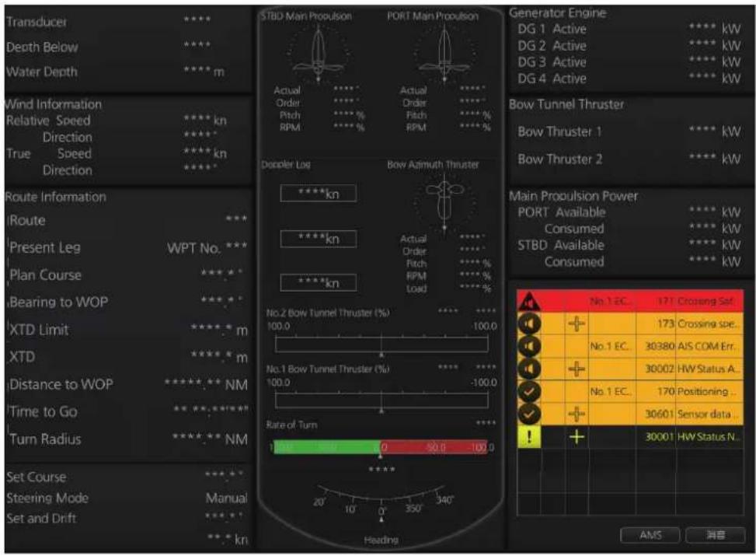This screenshot has width=756, height=556.
Task: Select the 'HW Status N..' alert text
Action: pyautogui.click(x=709, y=437)
